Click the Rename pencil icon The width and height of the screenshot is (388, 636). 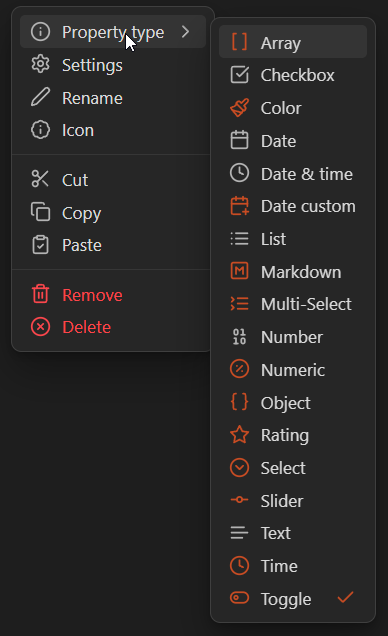(41, 97)
